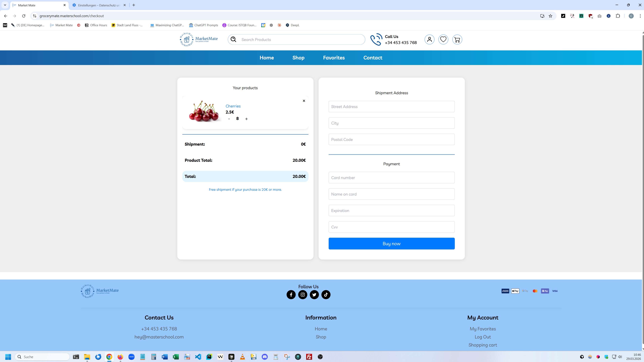Open Twitter icon under Follow Us
The height and width of the screenshot is (362, 644).
pos(314,295)
